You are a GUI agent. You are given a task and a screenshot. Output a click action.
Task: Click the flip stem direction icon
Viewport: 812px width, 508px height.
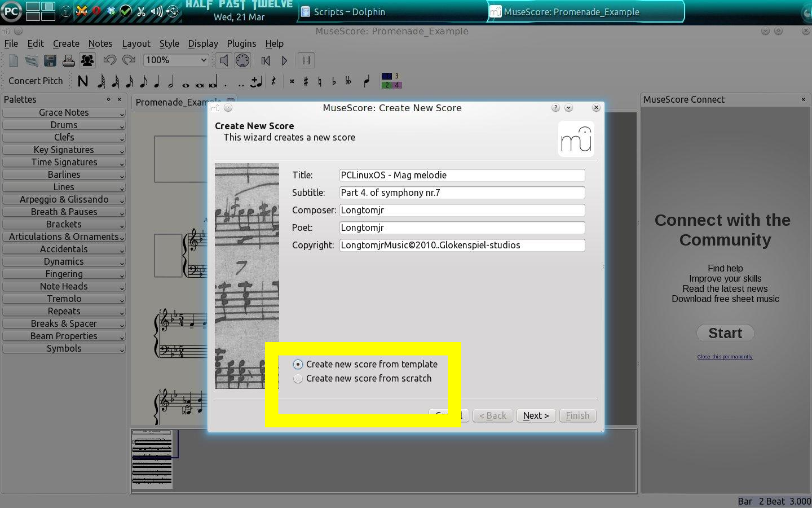[367, 81]
